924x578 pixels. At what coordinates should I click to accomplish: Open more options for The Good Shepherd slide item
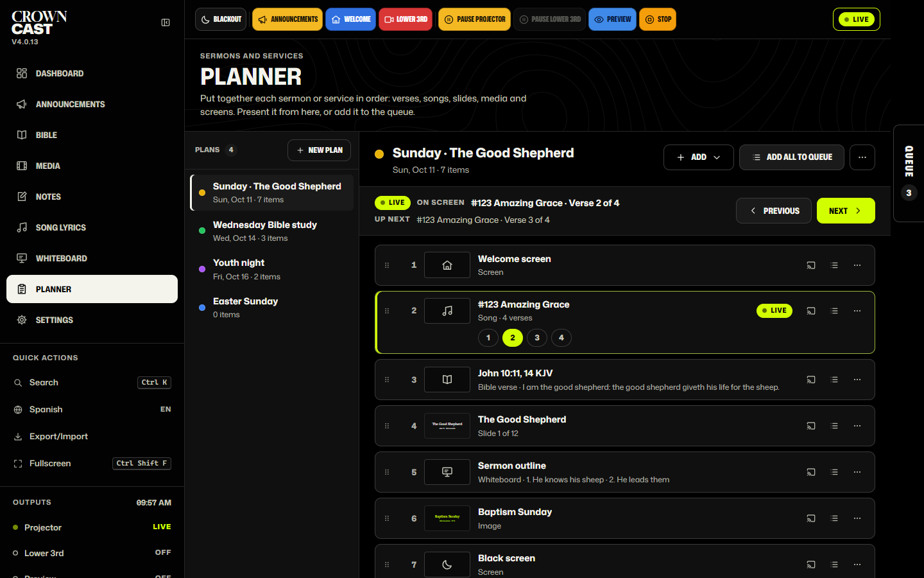point(857,426)
